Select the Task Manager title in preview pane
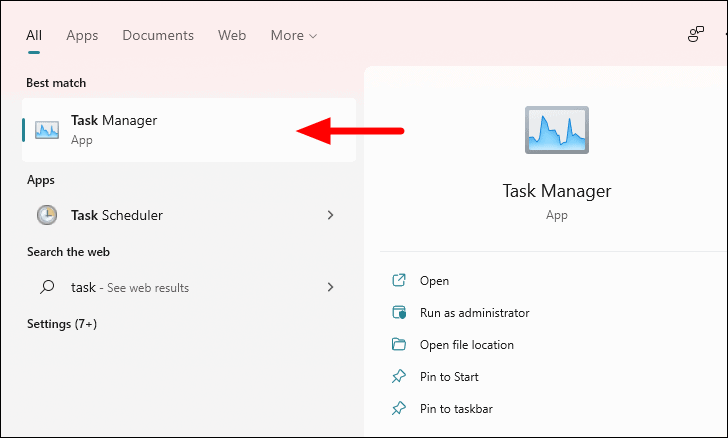This screenshot has width=728, height=438. (557, 191)
